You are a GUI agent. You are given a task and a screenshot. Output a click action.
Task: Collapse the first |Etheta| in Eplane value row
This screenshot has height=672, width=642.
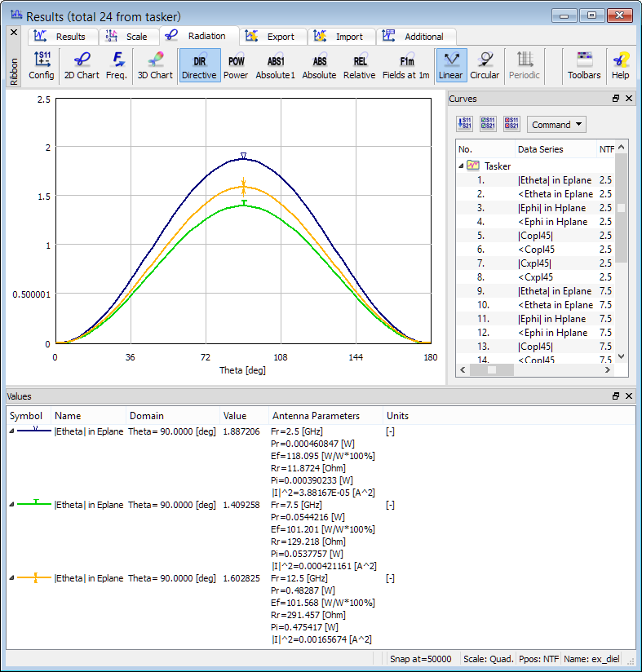tap(11, 432)
